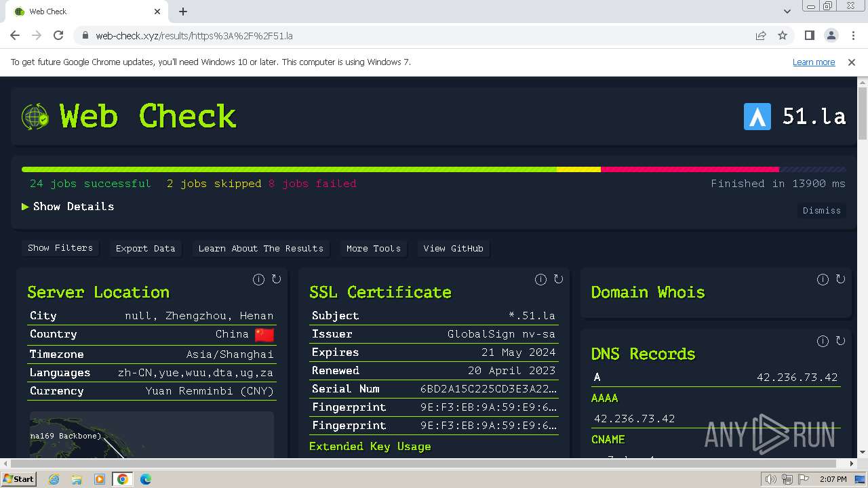The width and height of the screenshot is (868, 488).
Task: Click View GitHub button
Action: [453, 248]
